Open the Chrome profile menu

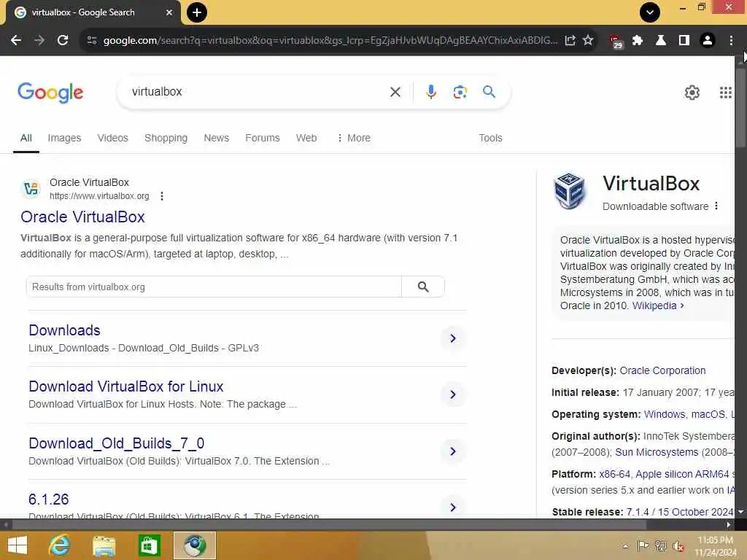708,41
